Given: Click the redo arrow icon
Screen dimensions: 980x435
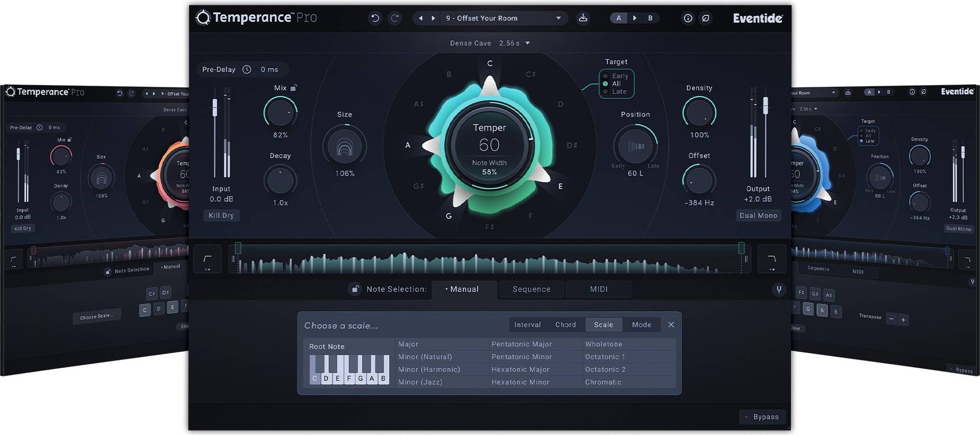Looking at the screenshot, I should [x=394, y=18].
